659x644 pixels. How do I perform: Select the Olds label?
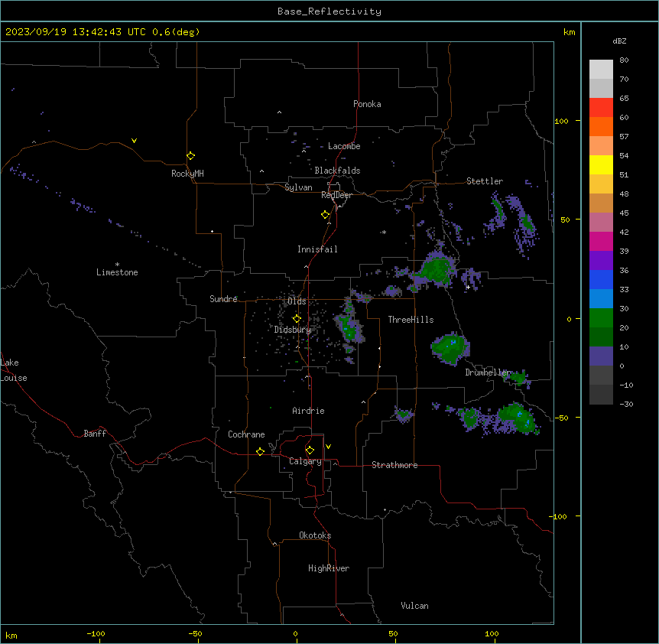[297, 301]
